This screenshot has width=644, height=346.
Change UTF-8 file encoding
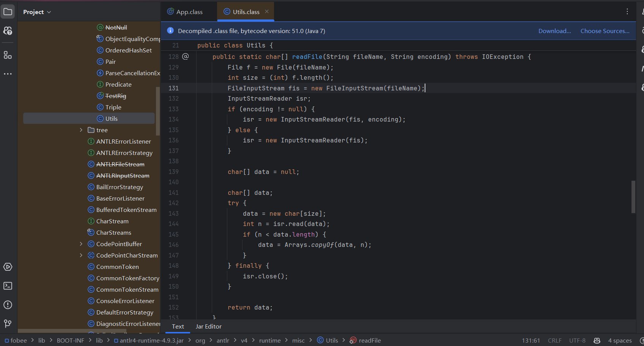(577, 340)
